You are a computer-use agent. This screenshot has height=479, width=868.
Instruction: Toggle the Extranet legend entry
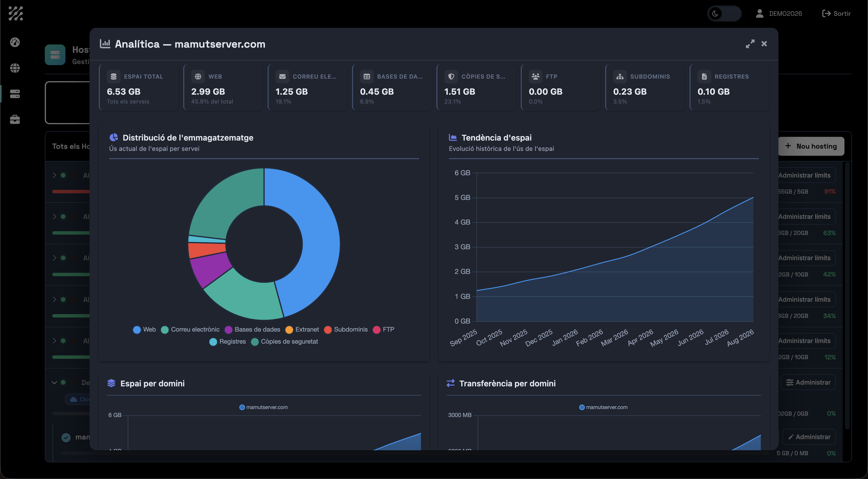[302, 330]
